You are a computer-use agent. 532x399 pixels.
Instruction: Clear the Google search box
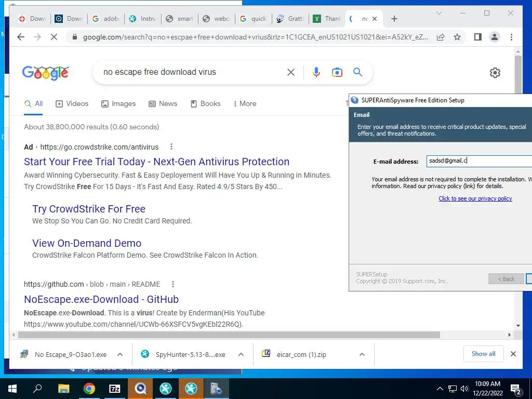point(291,72)
